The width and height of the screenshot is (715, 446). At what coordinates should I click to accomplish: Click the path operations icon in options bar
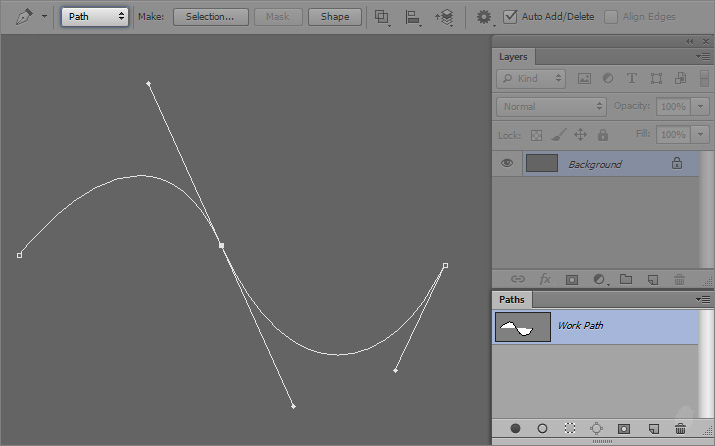point(382,17)
